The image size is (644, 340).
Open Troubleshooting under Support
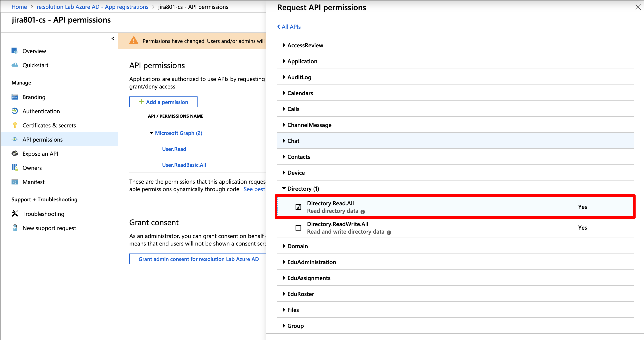pos(43,214)
